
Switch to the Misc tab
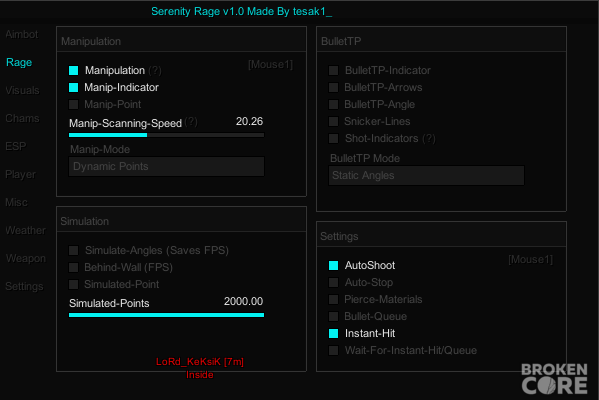tap(16, 202)
